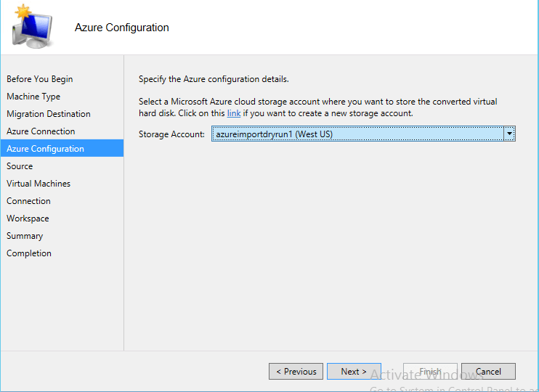Go back with the Previous button

[296, 372]
